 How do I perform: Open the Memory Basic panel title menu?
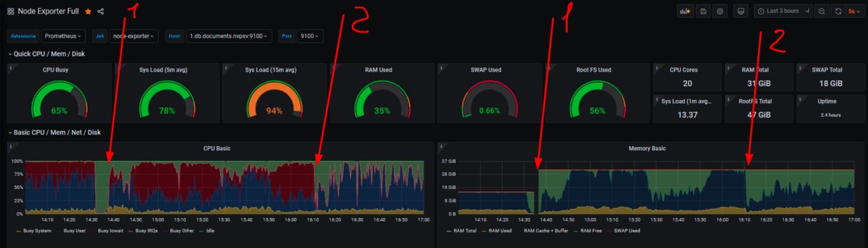(x=648, y=148)
